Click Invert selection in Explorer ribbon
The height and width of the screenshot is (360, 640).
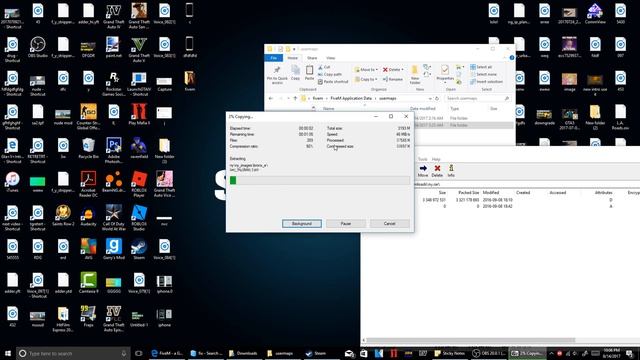[x=486, y=82]
